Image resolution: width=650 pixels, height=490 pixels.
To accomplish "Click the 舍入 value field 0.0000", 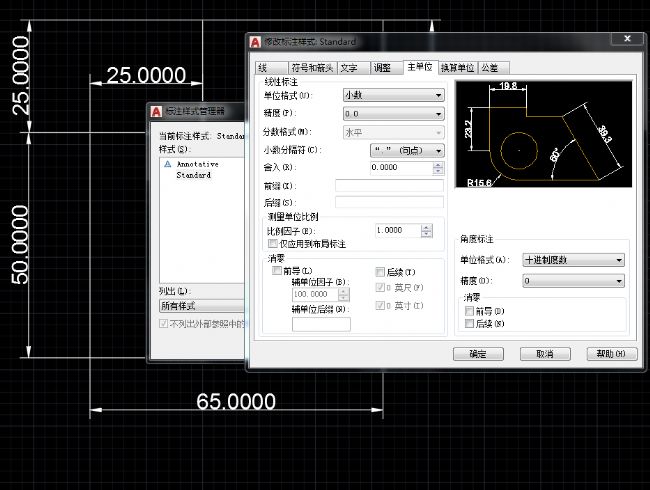I will pos(401,167).
